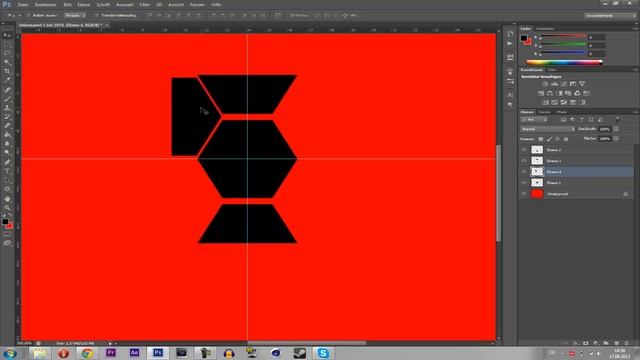Select the Type tool
The height and width of the screenshot is (360, 640).
click(7, 171)
